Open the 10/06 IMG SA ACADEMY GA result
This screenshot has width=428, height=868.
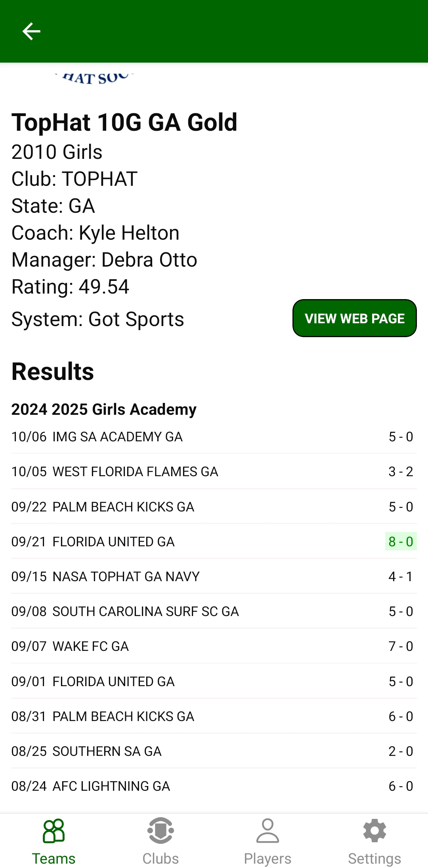[x=214, y=437]
